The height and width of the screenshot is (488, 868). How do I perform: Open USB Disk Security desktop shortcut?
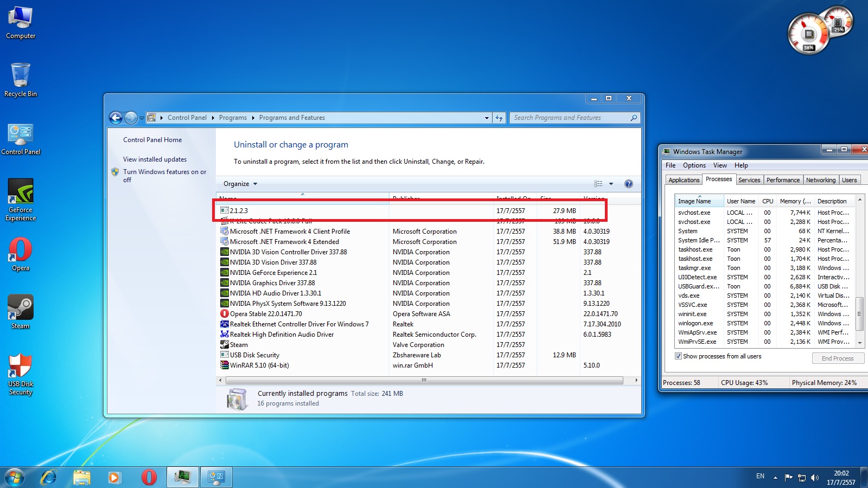tap(21, 374)
